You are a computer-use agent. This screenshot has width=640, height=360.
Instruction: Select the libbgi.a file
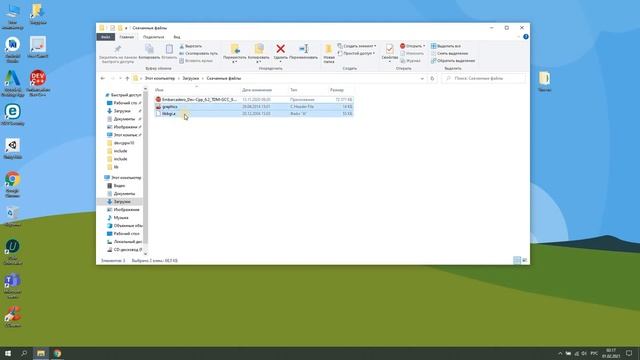tap(253, 114)
